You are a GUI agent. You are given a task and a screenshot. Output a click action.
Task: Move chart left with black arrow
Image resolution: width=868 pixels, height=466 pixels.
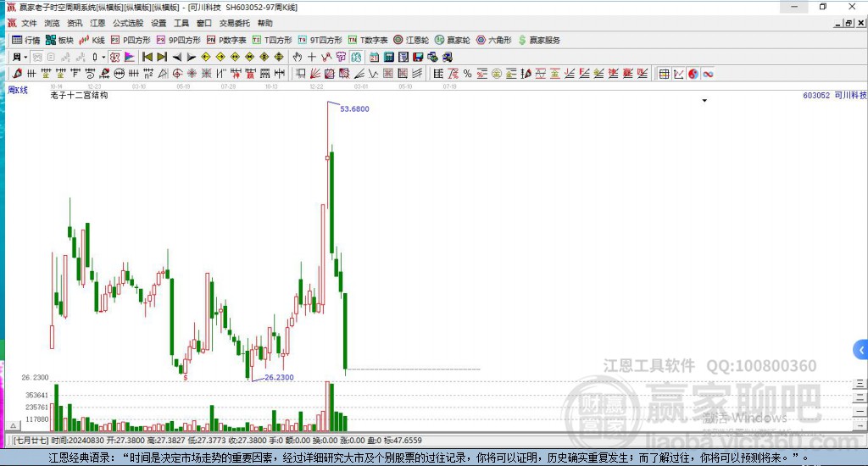coord(176,57)
